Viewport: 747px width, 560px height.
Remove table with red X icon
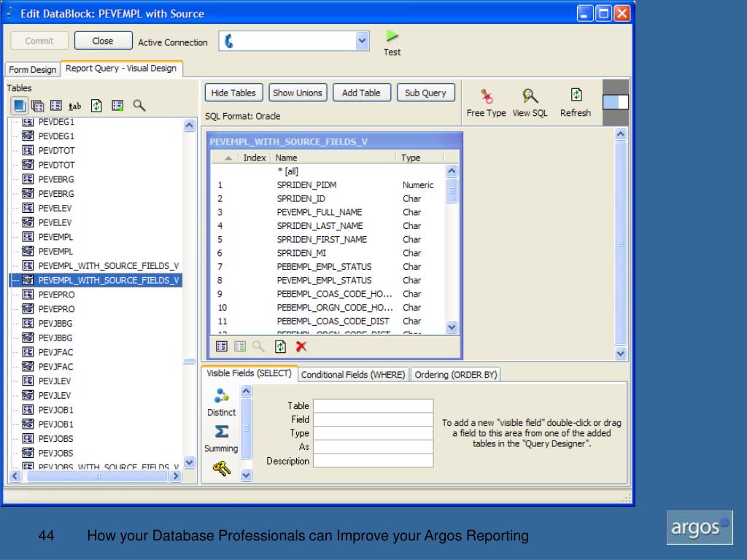point(301,346)
